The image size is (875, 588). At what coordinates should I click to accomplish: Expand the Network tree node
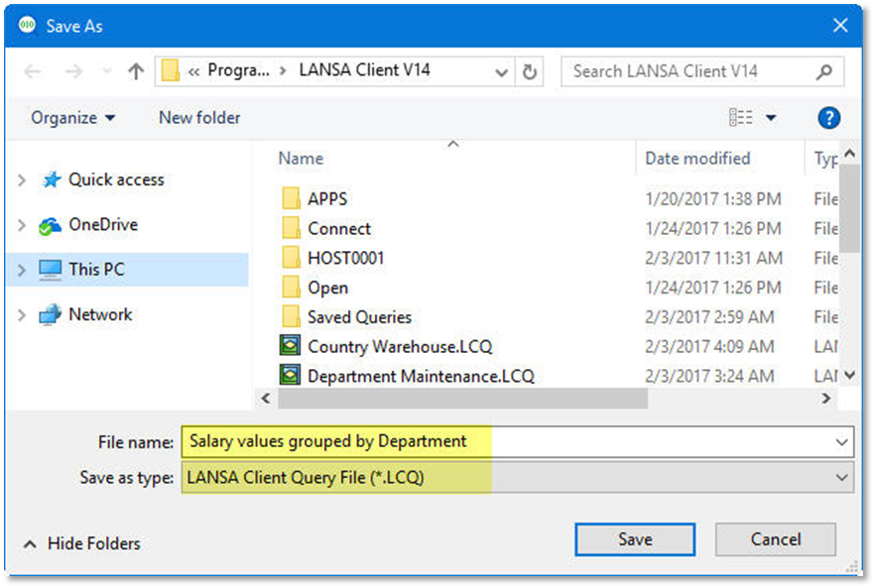22,315
